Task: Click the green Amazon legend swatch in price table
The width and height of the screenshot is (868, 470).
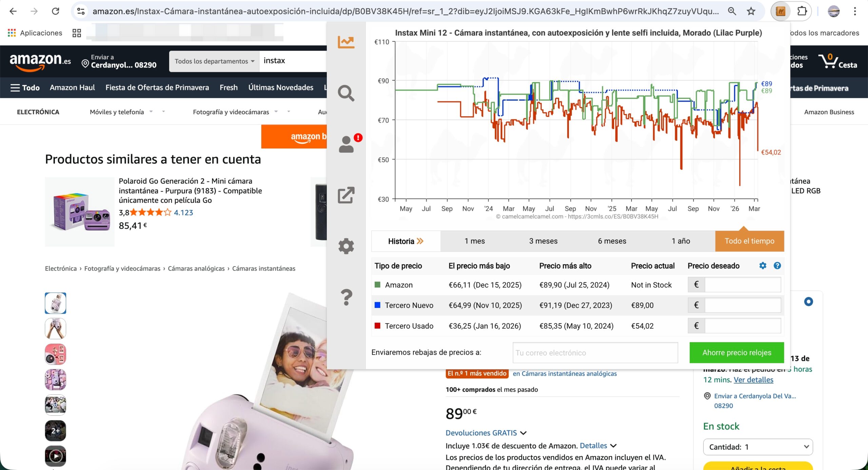Action: coord(377,285)
